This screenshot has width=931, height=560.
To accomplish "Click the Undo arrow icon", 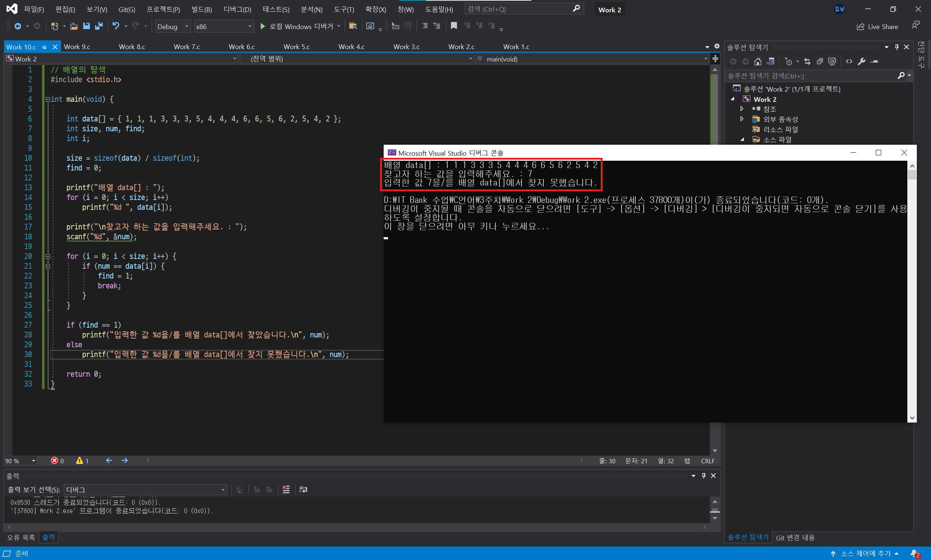I will click(116, 26).
